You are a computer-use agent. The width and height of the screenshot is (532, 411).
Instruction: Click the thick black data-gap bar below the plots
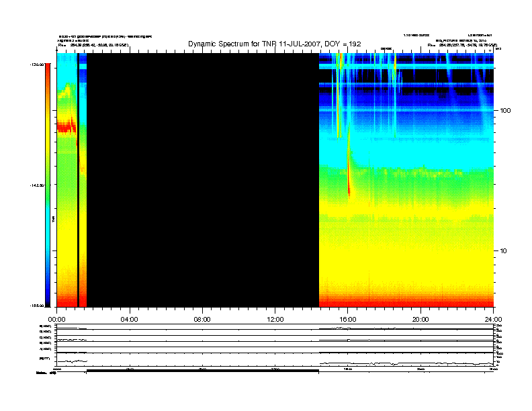pos(203,371)
